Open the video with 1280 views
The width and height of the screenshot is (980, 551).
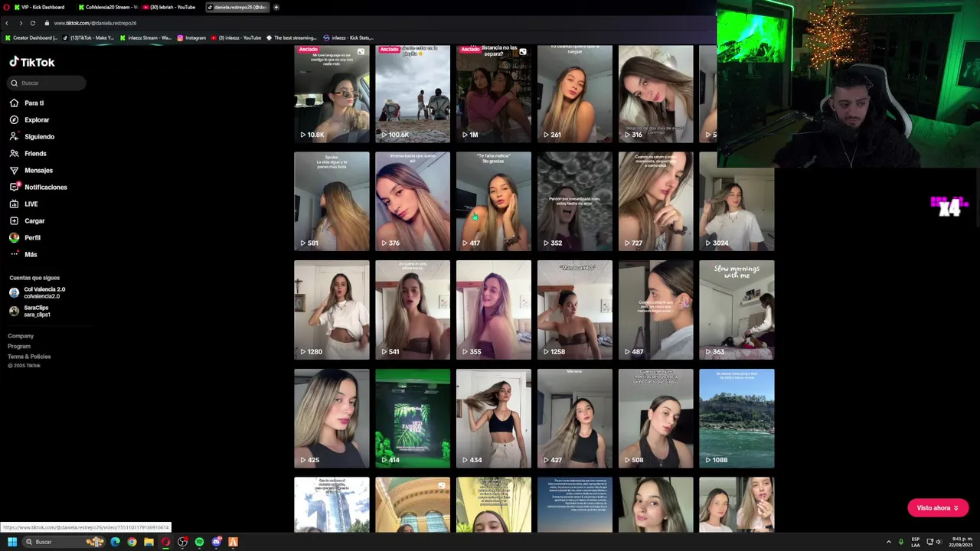coord(332,310)
